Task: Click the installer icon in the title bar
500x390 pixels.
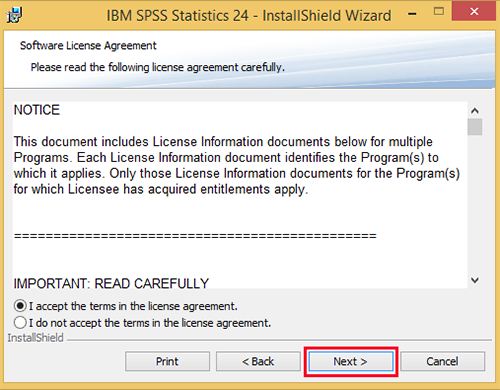Action: 15,15
